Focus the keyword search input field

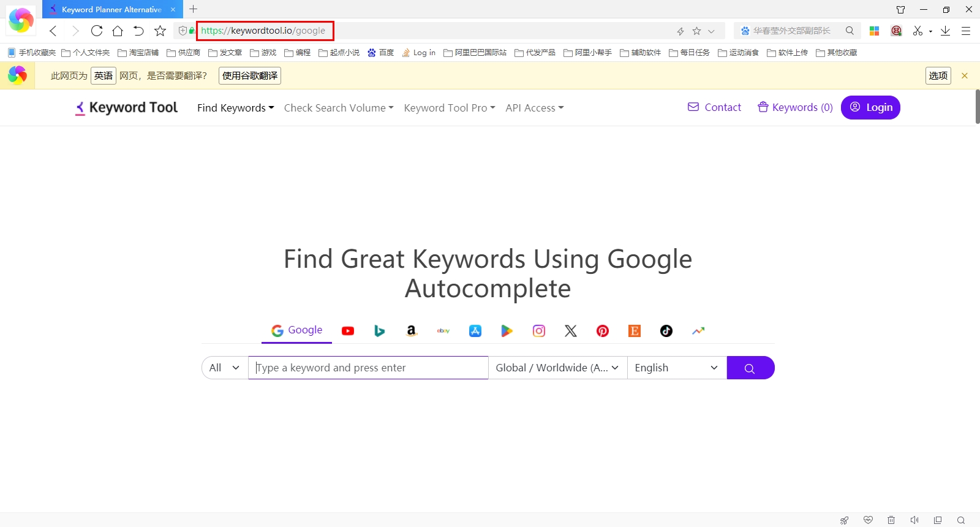tap(368, 368)
